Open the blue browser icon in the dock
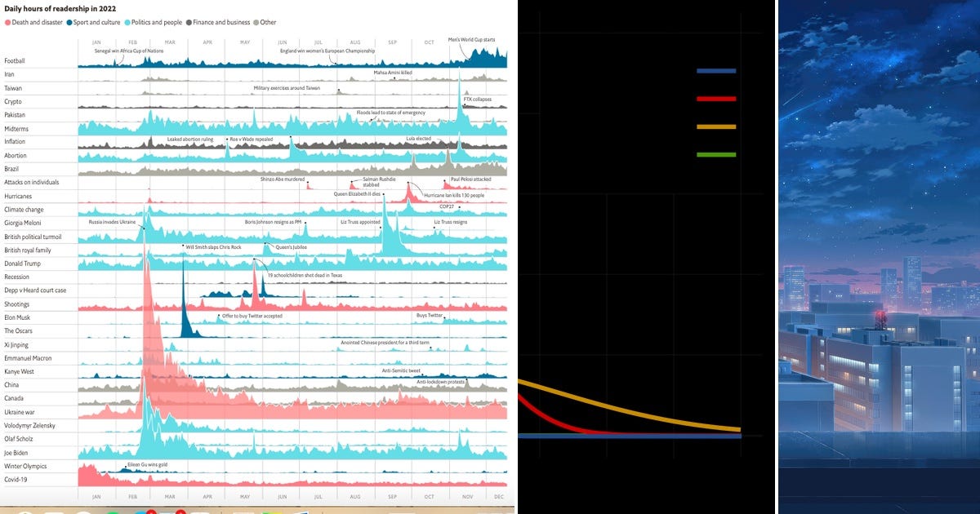The width and height of the screenshot is (980, 514). tap(139, 512)
